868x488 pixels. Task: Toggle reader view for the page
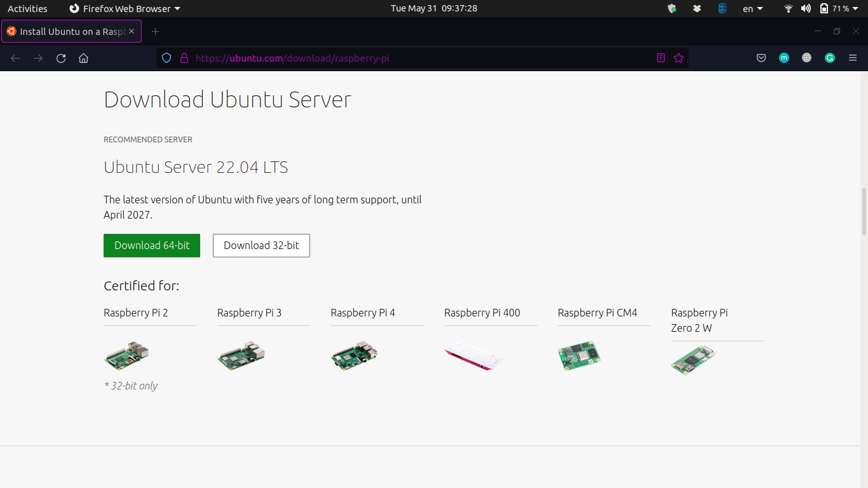[660, 58]
